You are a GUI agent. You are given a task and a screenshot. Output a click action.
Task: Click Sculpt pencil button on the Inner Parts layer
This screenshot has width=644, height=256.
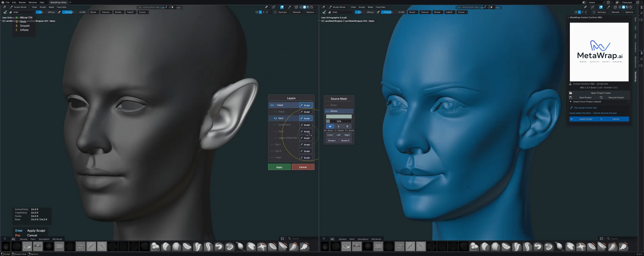306,125
